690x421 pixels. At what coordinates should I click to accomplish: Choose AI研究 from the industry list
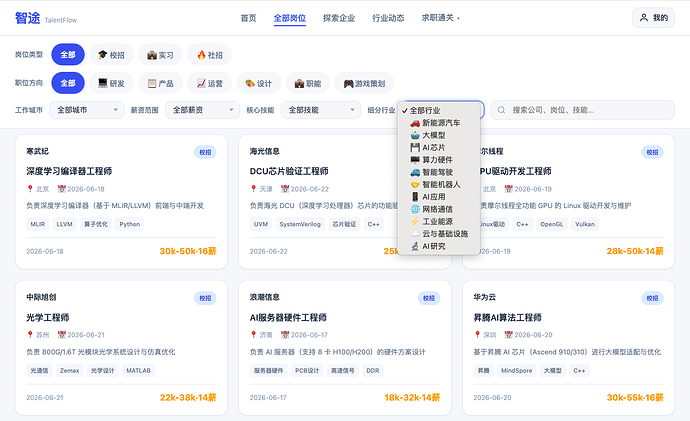click(439, 246)
